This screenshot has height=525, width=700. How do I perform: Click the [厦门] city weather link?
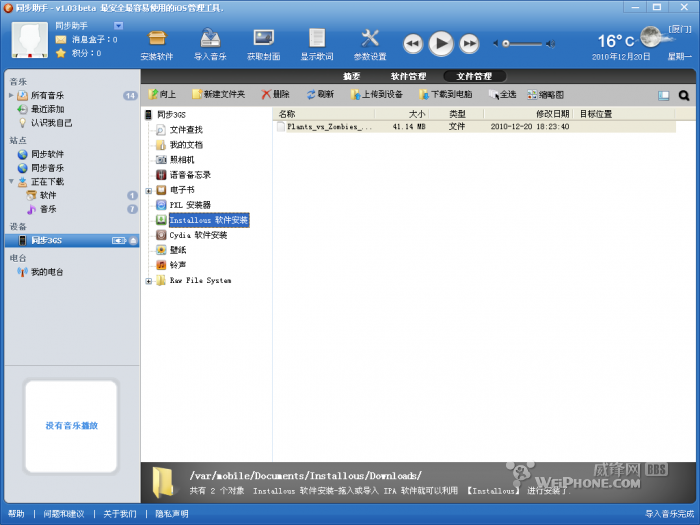(x=680, y=29)
